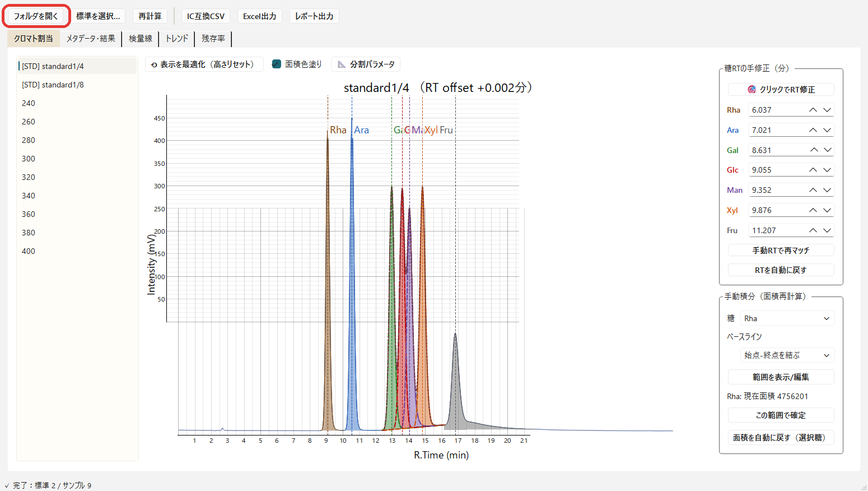Decrease the Fru retention time value
The width and height of the screenshot is (868, 491).
827,230
